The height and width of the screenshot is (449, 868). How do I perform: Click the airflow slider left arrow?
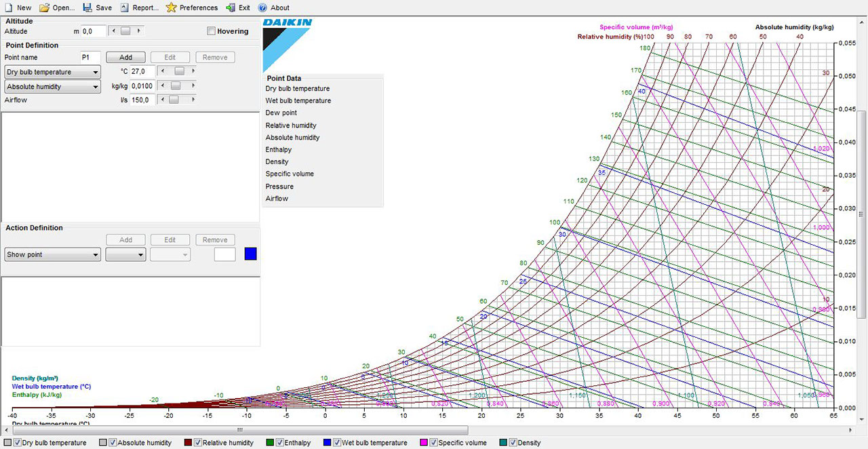pos(161,100)
